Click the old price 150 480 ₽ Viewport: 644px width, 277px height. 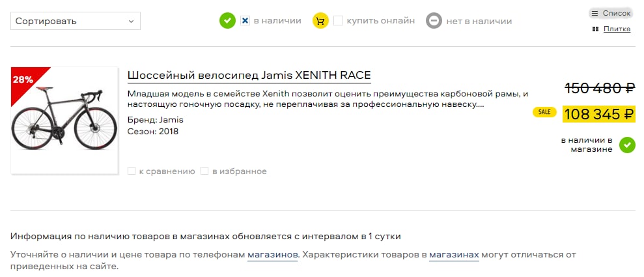[600, 87]
